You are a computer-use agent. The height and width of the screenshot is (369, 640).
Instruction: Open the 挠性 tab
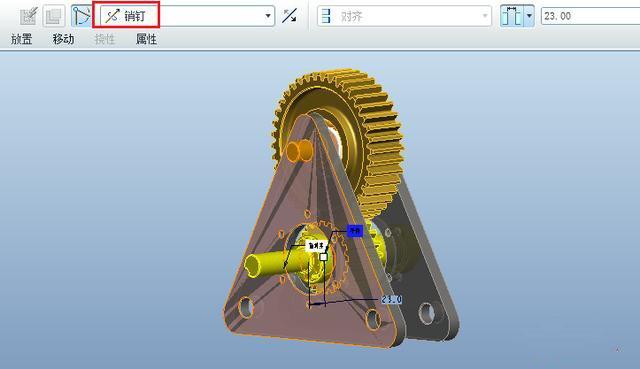tap(104, 39)
